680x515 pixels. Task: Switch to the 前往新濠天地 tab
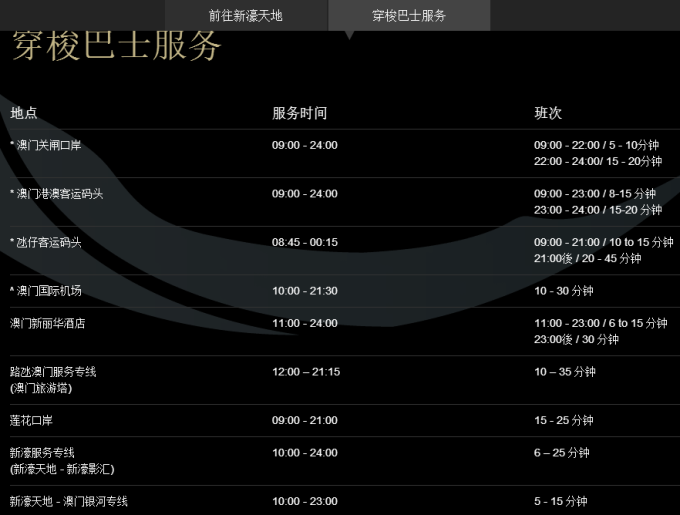pos(246,15)
